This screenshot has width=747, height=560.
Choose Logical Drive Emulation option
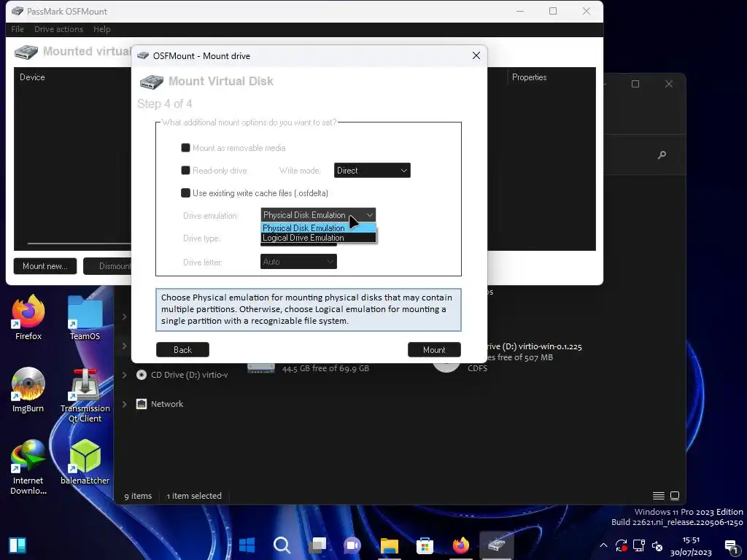tap(318, 238)
